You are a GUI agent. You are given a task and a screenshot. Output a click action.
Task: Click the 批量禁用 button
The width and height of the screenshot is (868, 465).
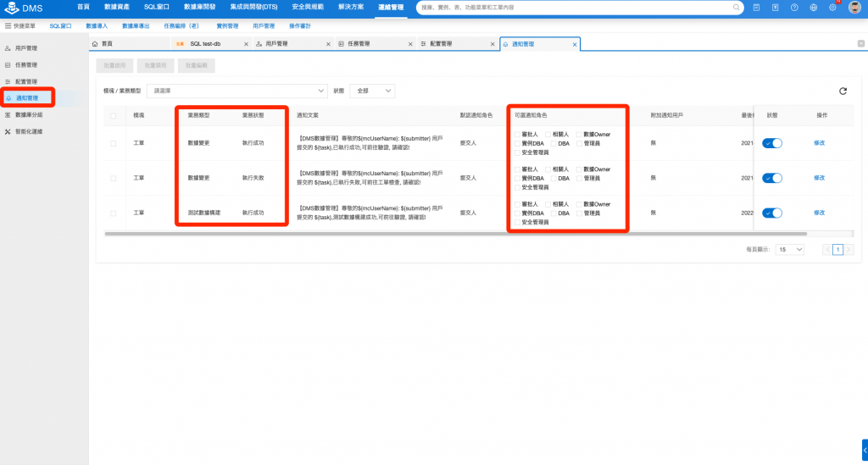(156, 66)
